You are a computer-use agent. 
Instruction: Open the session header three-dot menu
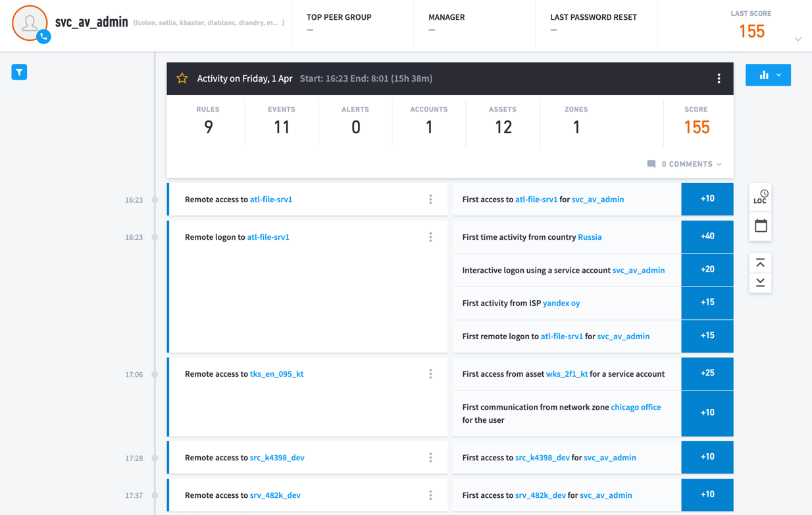(x=719, y=78)
